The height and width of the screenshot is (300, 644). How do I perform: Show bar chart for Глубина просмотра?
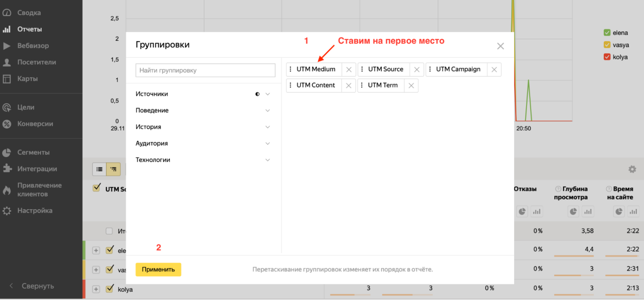click(x=588, y=212)
